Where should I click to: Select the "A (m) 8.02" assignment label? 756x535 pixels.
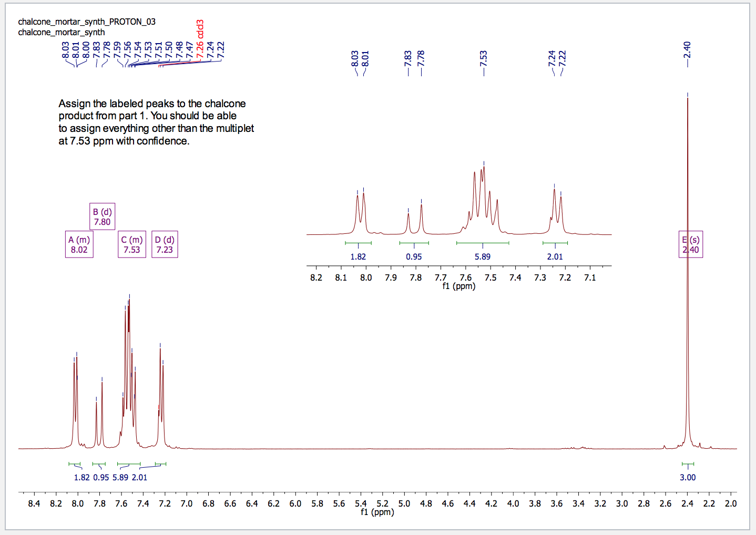coord(79,244)
